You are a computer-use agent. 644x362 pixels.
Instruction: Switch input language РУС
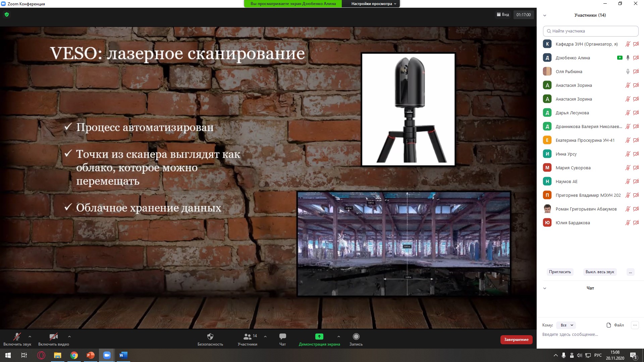(598, 355)
